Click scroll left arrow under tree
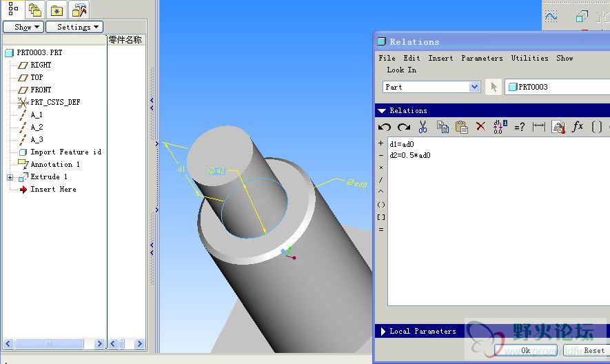 pyautogui.click(x=8, y=344)
